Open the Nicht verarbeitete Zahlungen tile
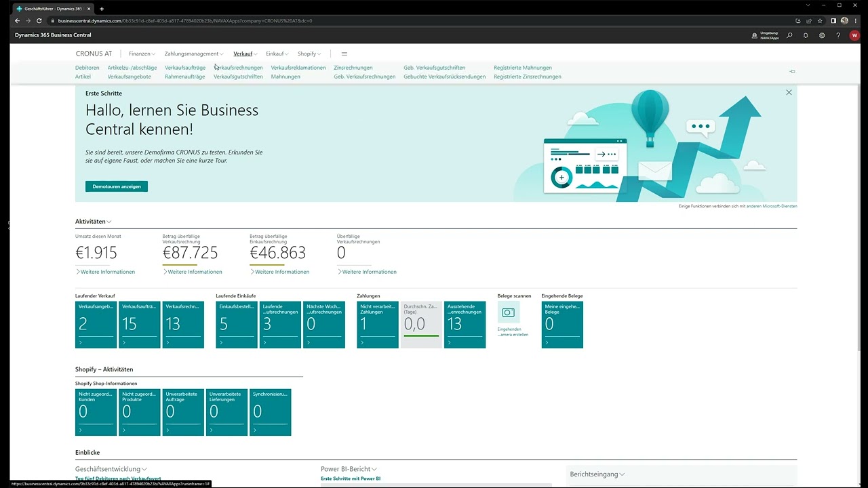868x488 pixels. [378, 325]
